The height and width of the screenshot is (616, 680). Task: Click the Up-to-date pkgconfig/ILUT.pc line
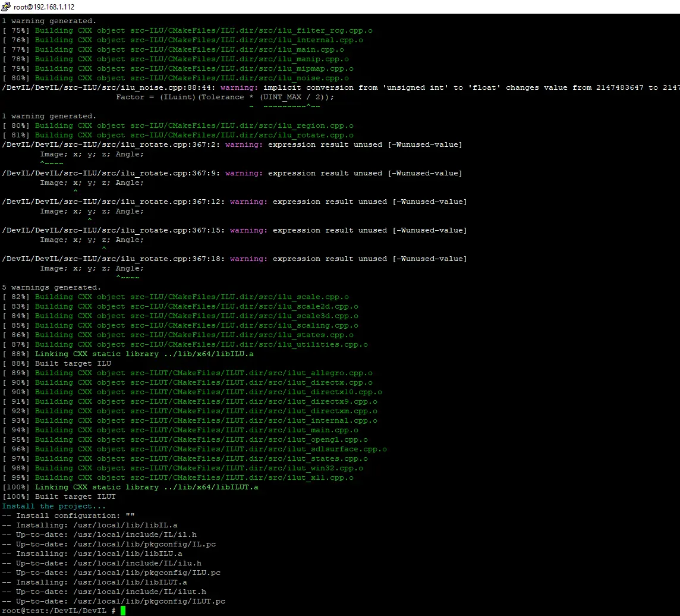(113, 601)
